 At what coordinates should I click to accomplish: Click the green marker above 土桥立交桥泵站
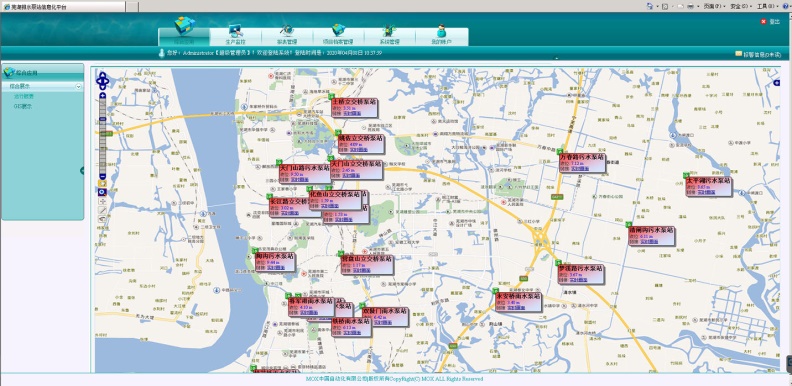point(331,96)
